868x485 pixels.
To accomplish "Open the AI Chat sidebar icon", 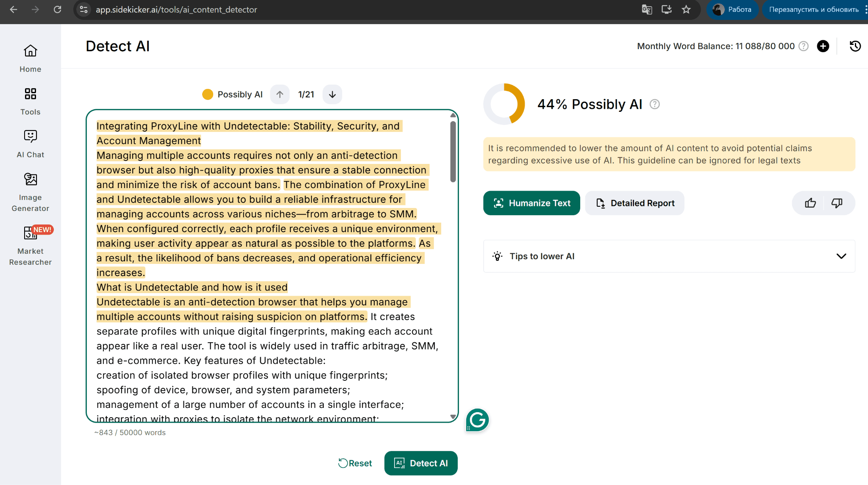I will click(30, 136).
